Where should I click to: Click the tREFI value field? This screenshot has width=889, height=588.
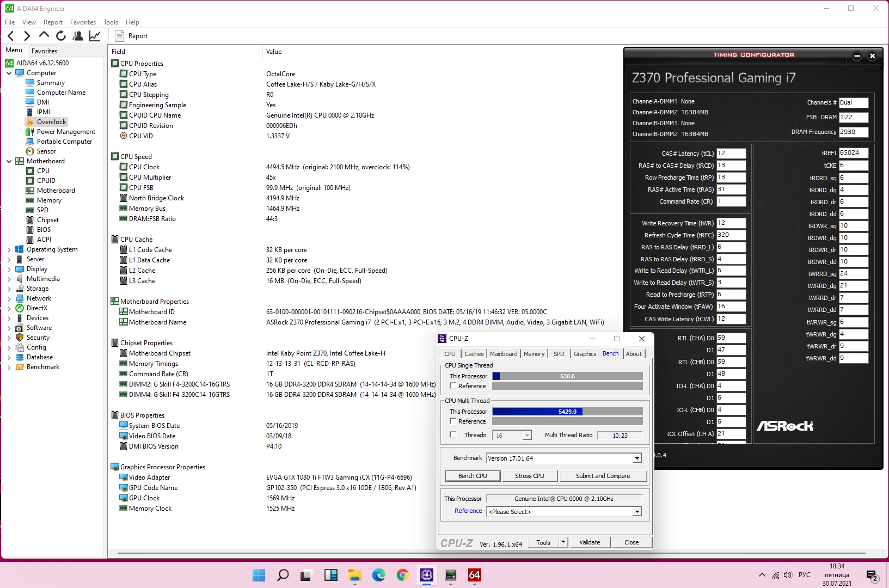(x=853, y=153)
